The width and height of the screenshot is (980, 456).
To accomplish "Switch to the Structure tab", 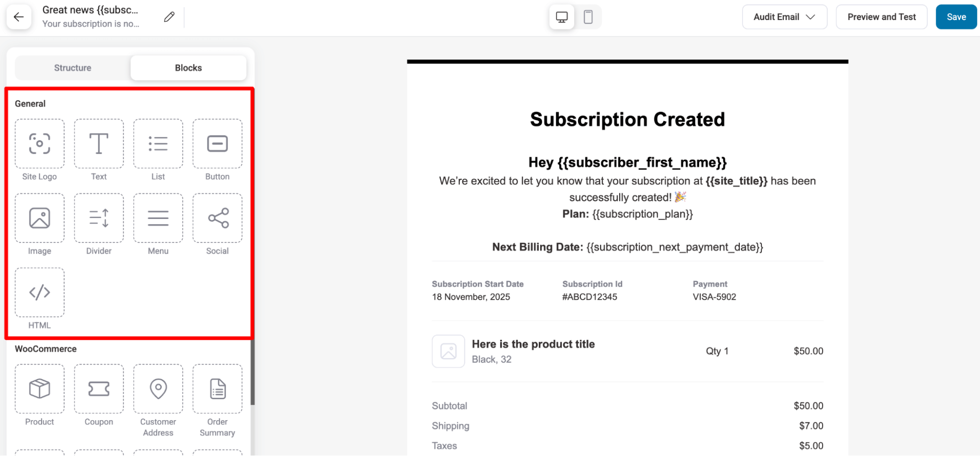I will (72, 68).
